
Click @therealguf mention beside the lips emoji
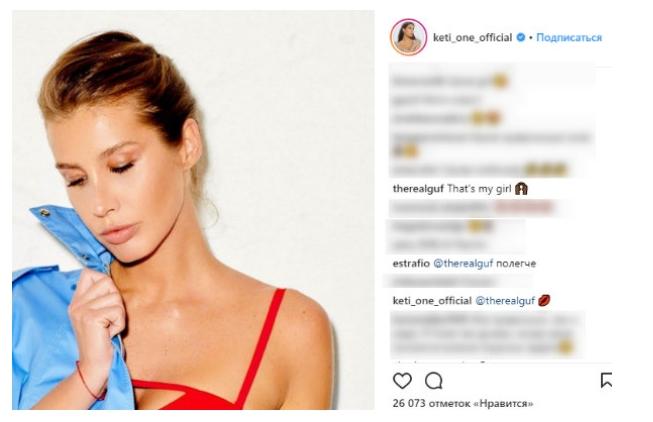click(x=505, y=300)
